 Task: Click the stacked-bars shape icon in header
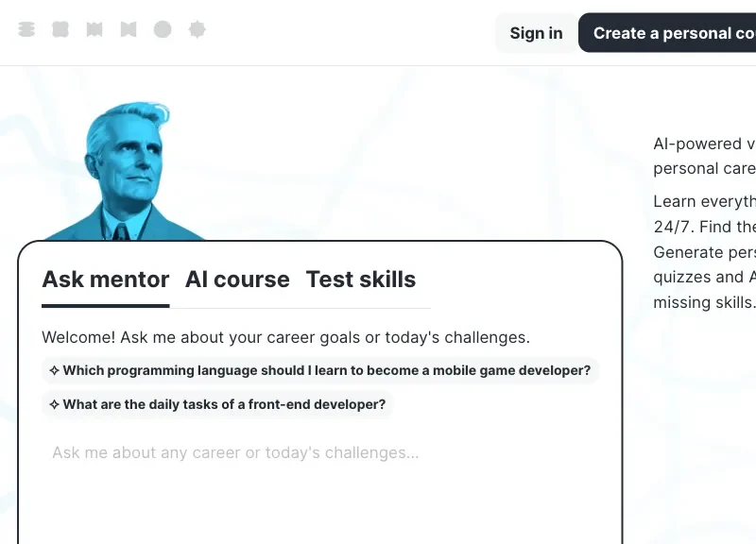[x=26, y=29]
